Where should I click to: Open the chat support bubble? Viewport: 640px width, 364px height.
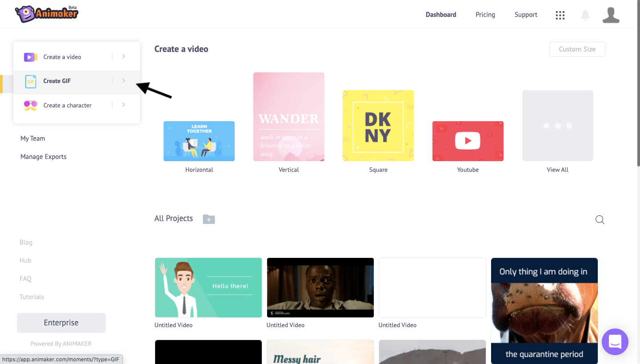point(615,342)
